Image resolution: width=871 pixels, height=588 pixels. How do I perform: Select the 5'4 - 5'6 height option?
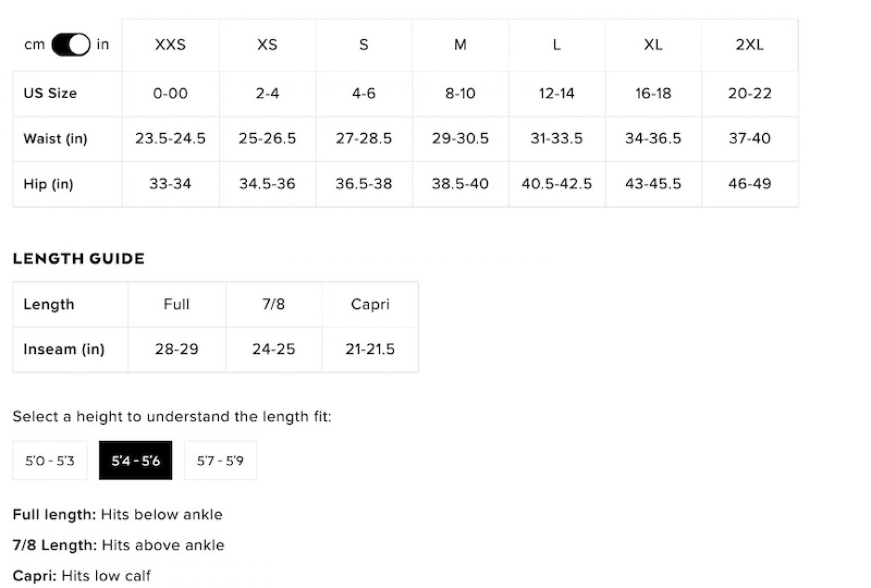tap(136, 460)
